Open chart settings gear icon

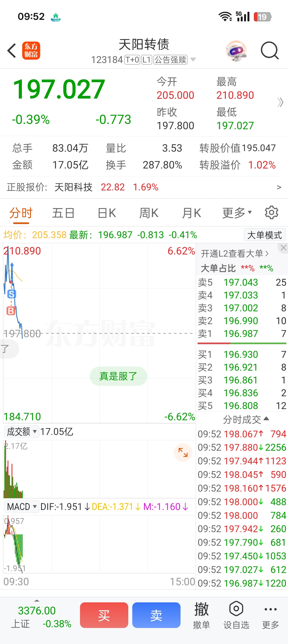271,213
